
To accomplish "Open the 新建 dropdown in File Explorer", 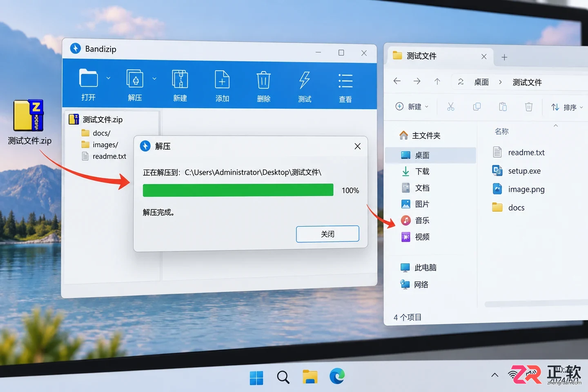I will pyautogui.click(x=412, y=107).
